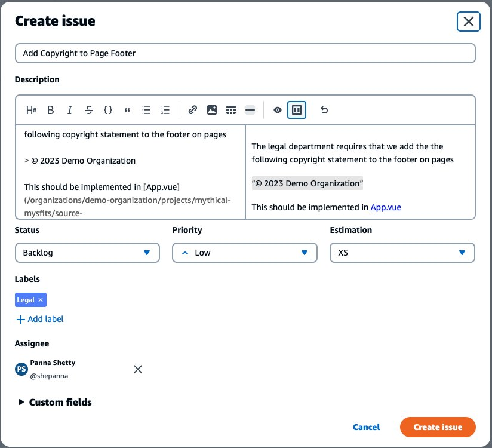The image size is (492, 448).
Task: Apply italic formatting to the description
Action: pos(70,110)
